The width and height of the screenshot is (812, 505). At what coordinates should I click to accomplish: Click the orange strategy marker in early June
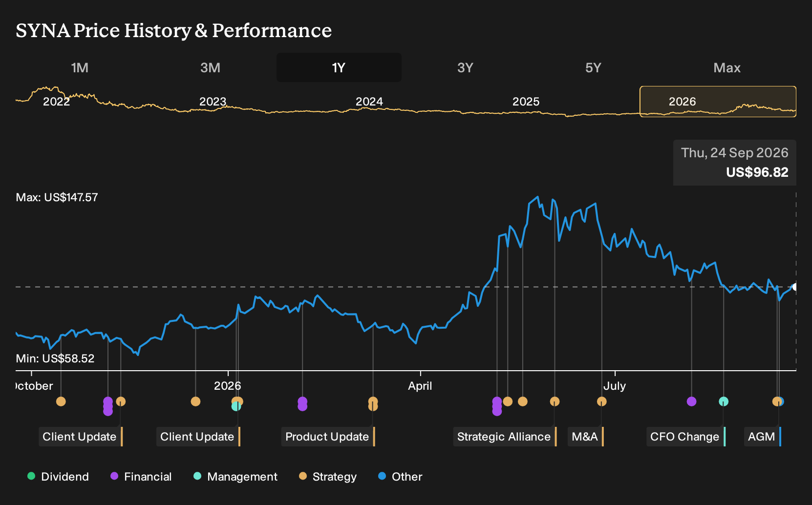tap(555, 401)
